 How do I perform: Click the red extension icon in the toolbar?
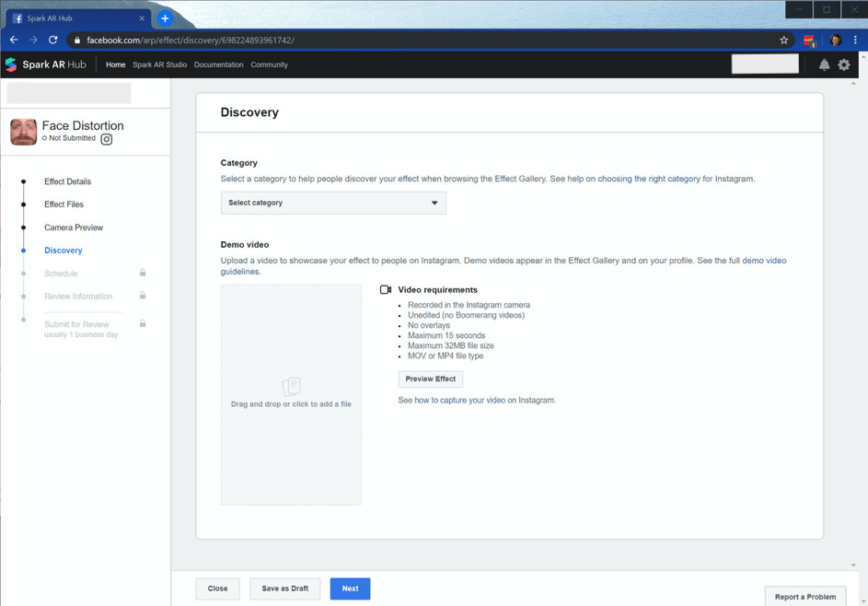click(809, 41)
